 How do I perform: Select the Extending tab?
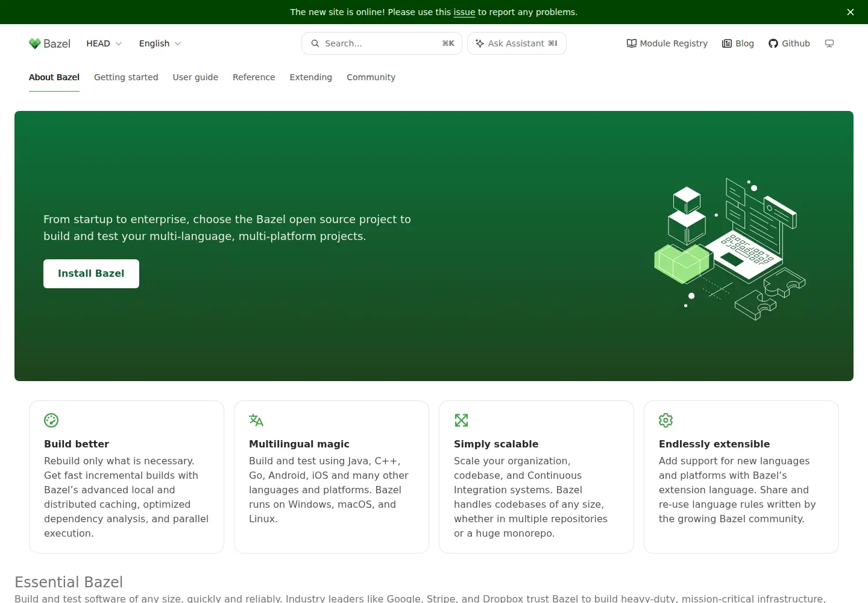click(x=310, y=77)
